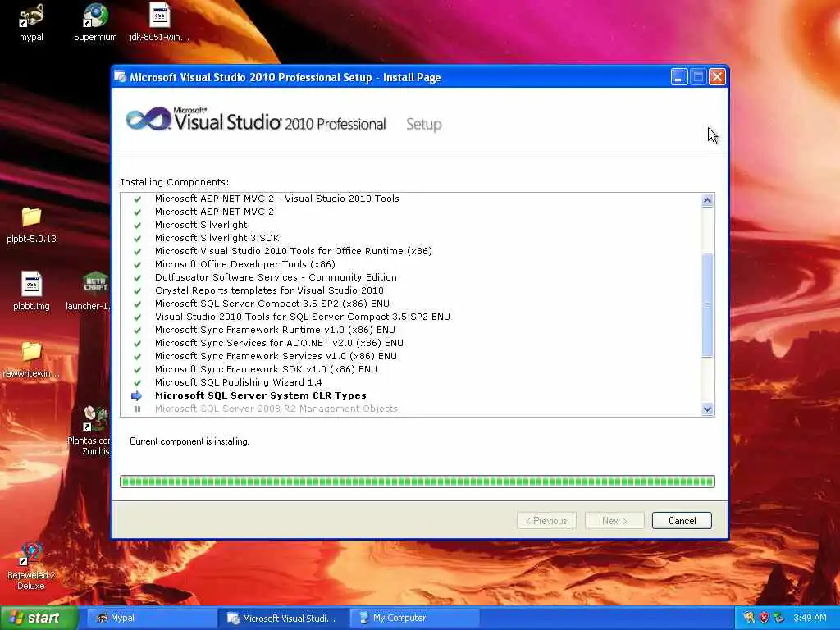Select Microsoft Sync Framework SDK v1.0 row

(266, 370)
